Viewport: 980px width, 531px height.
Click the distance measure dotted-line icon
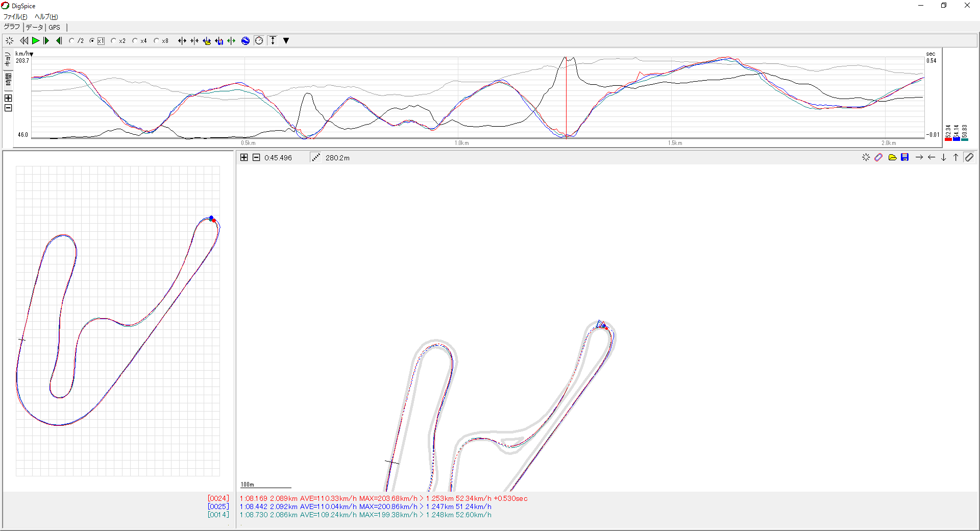click(316, 158)
